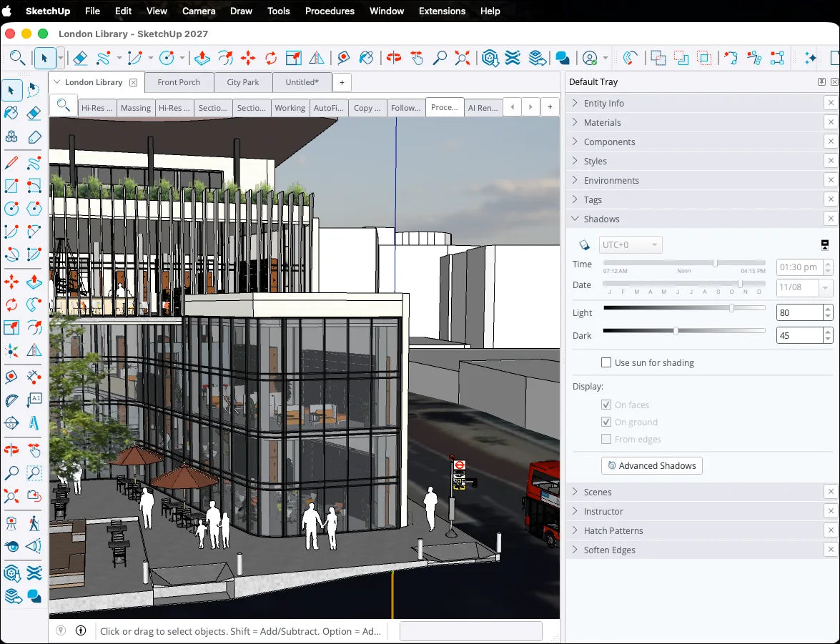Screen dimensions: 840x644
Task: Click the previous scenes arrow button
Action: [x=512, y=107]
